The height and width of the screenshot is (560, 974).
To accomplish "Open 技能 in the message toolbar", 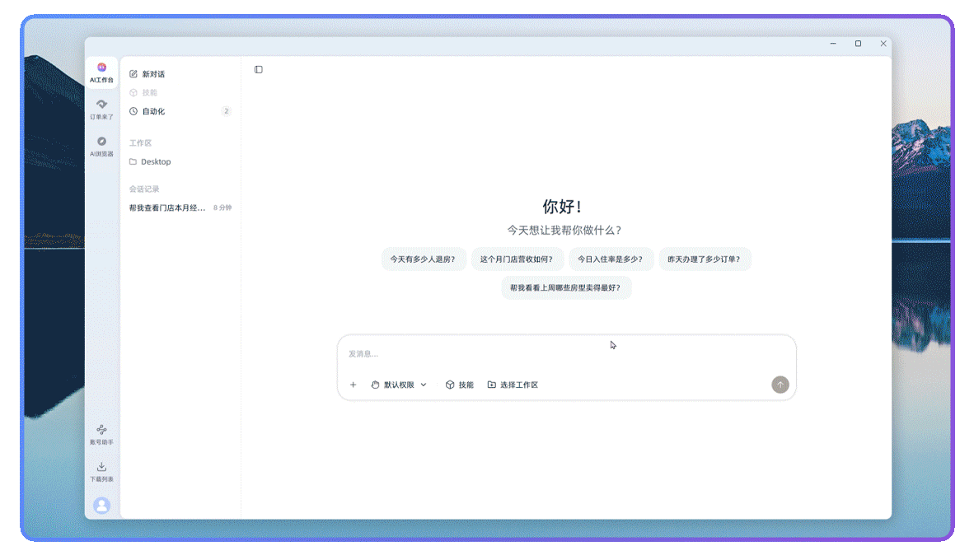I will coord(460,385).
